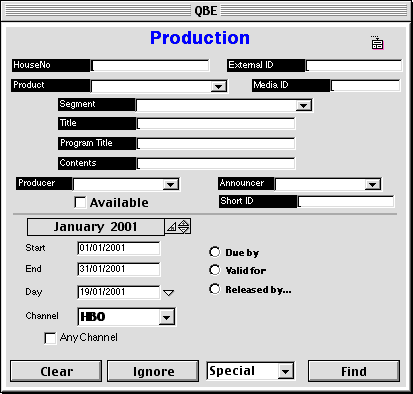Open the Announcer dropdown menu
The width and height of the screenshot is (413, 394).
coord(372,184)
